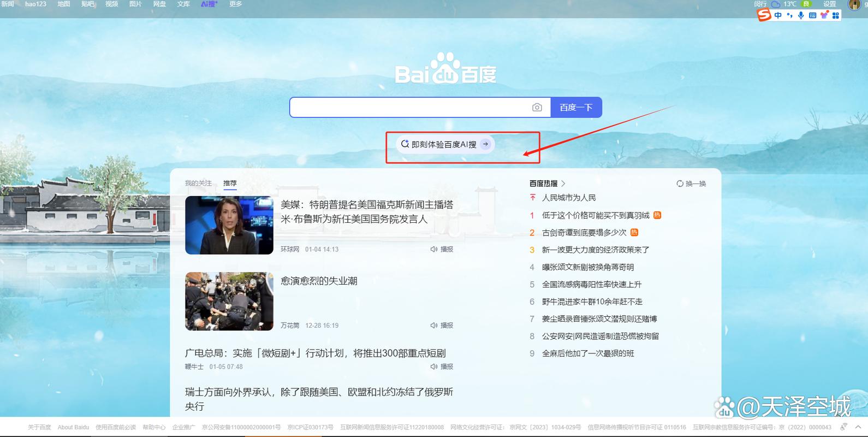Open the 设置 settings menu
The image size is (868, 437).
coord(830,4)
